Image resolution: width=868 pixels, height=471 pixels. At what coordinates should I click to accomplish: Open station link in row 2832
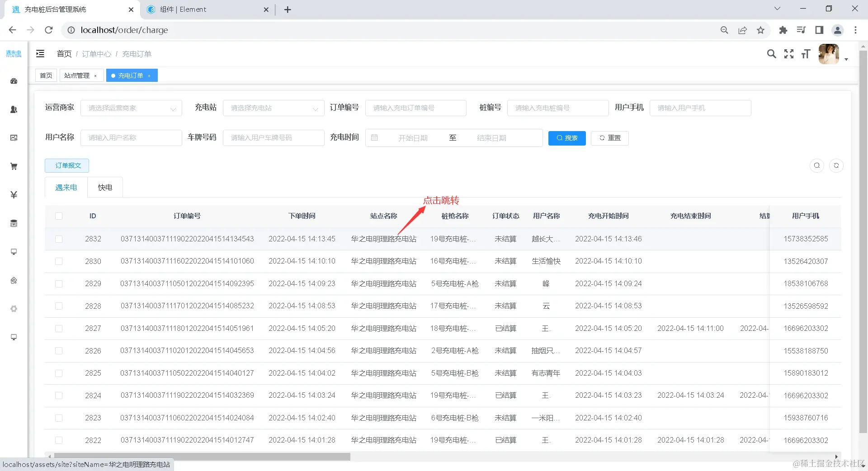point(384,239)
